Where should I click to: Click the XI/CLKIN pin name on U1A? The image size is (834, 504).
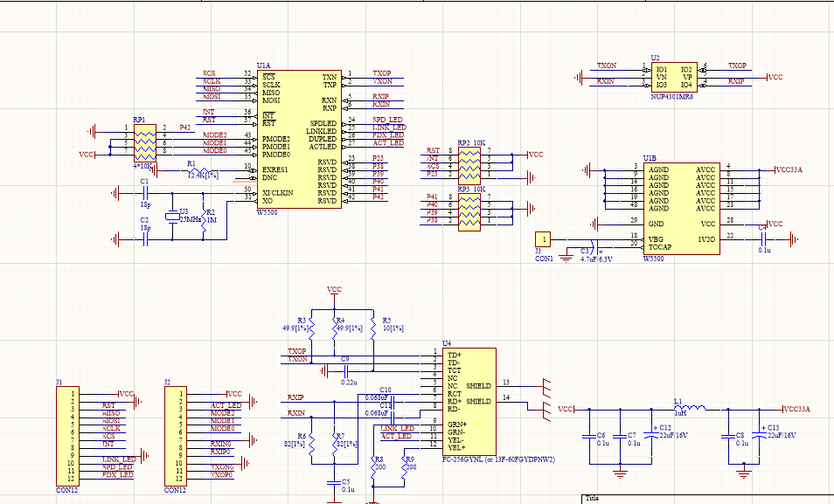(x=278, y=193)
